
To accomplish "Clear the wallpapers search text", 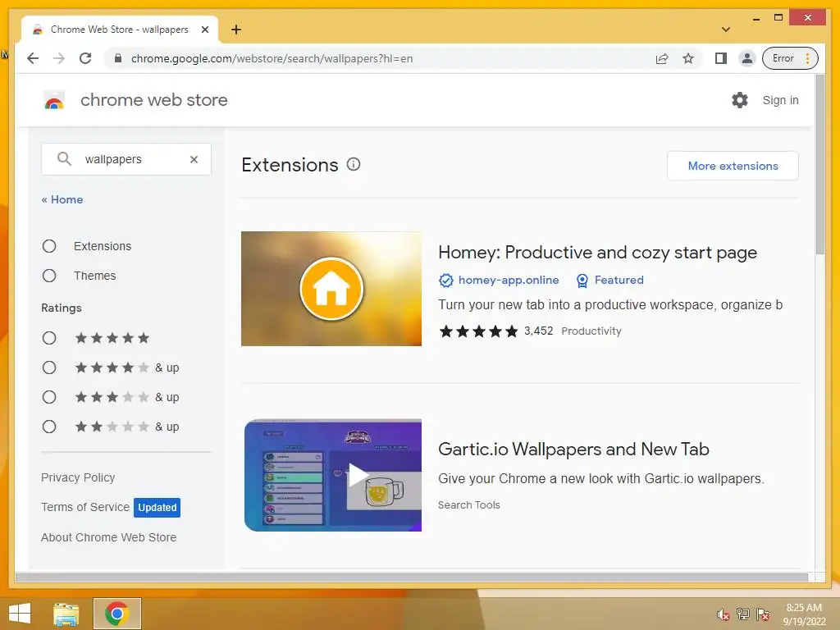I will 194,159.
